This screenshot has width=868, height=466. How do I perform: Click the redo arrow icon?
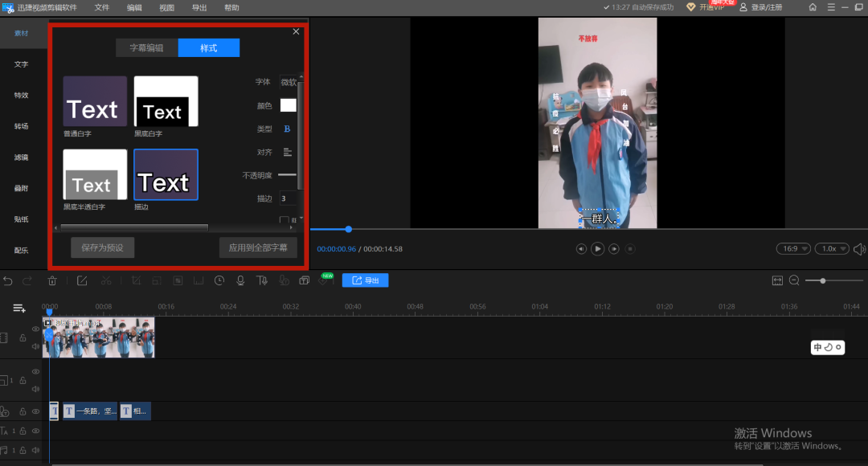tap(27, 280)
